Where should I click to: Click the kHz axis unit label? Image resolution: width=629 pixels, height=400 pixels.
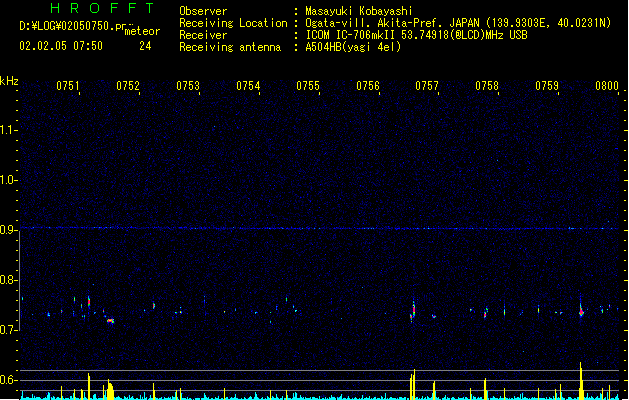tap(9, 81)
